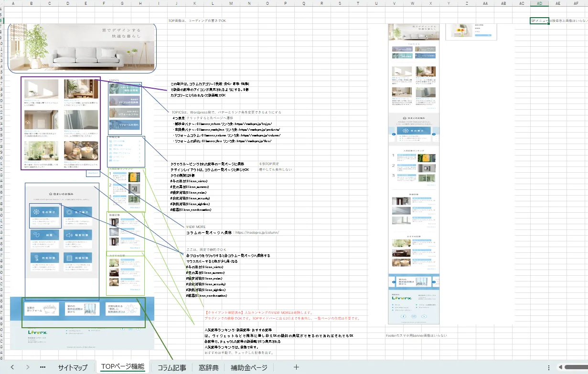Image resolution: width=588 pixels, height=374 pixels.
Task: Select column H header
Action: coord(140,3)
